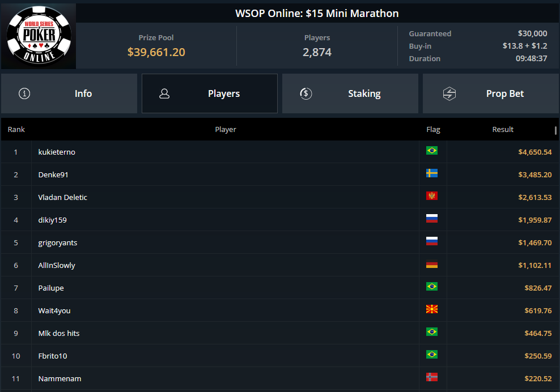Screen dimensions: 560x392
Task: Click the $250.59 result
Action: [x=538, y=356]
